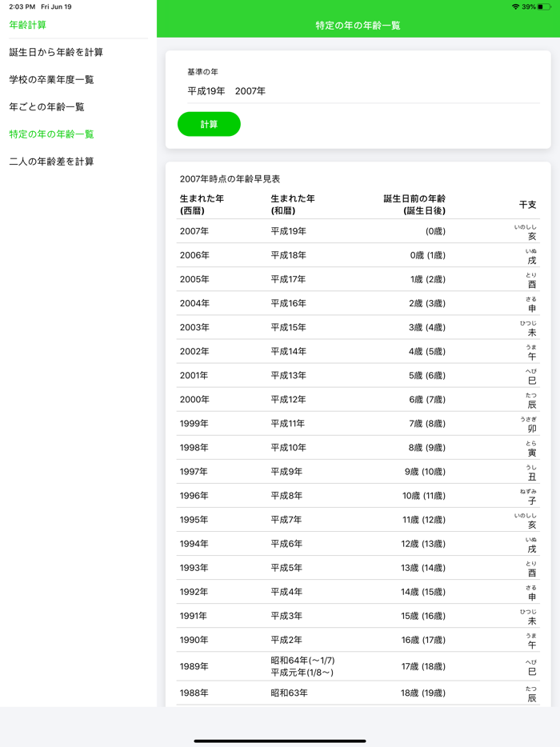This screenshot has width=560, height=747.
Task: Tap the 18歳 (19歳) age cell
Action: point(423,693)
